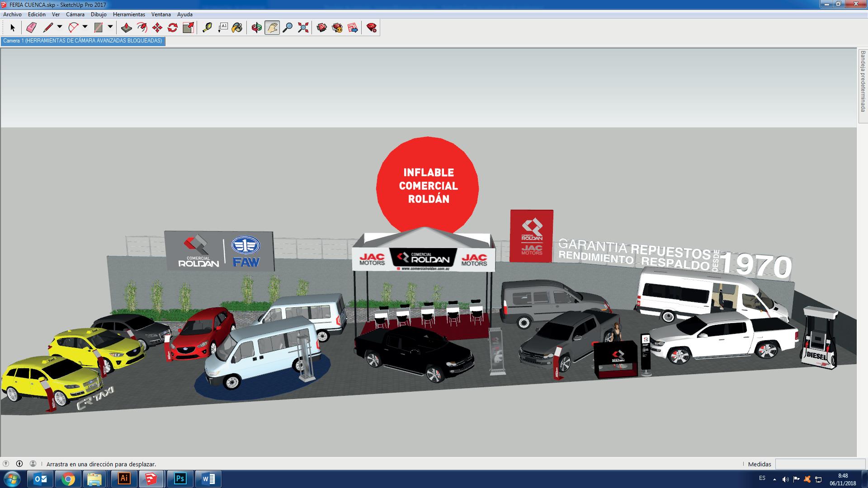Click the Zoom Extents tool
Viewport: 868px width, 488px height.
[x=303, y=28]
